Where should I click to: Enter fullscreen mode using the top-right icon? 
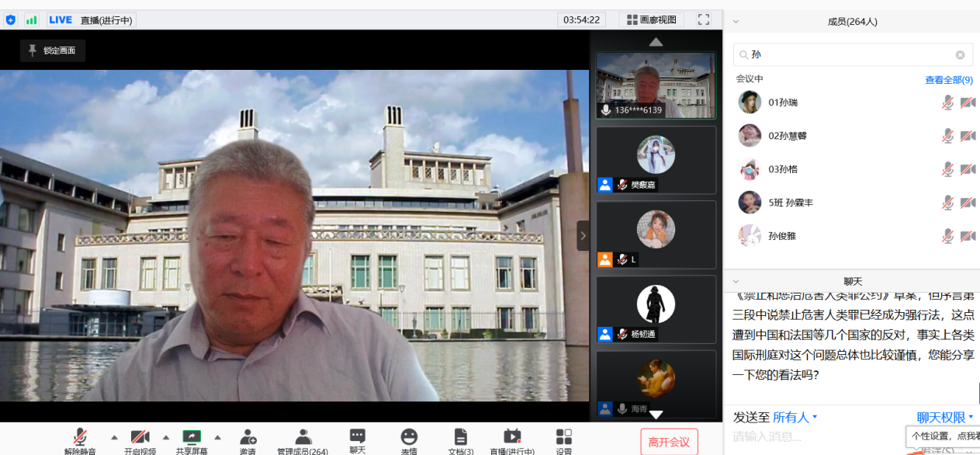704,19
